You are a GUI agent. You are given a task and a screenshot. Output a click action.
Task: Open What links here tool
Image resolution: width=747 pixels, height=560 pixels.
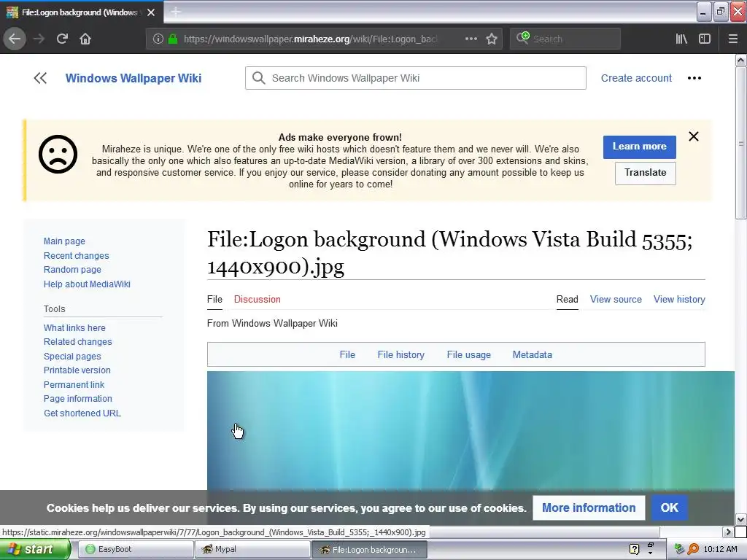pyautogui.click(x=74, y=328)
